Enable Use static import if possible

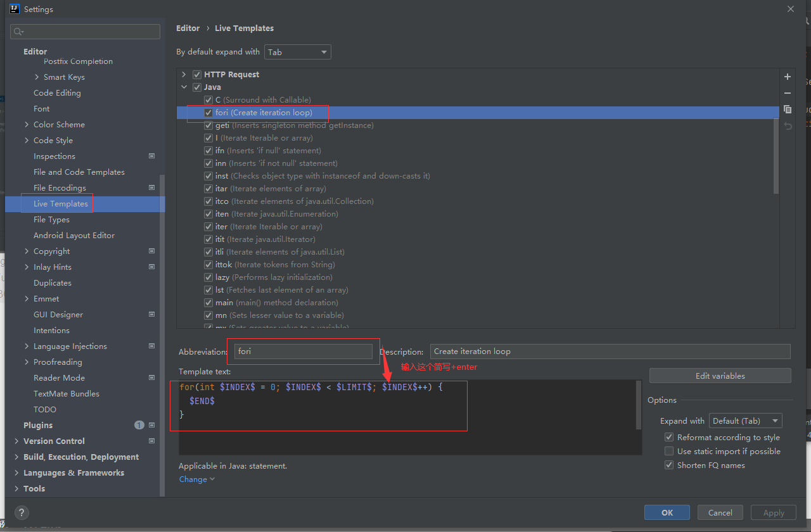[669, 451]
